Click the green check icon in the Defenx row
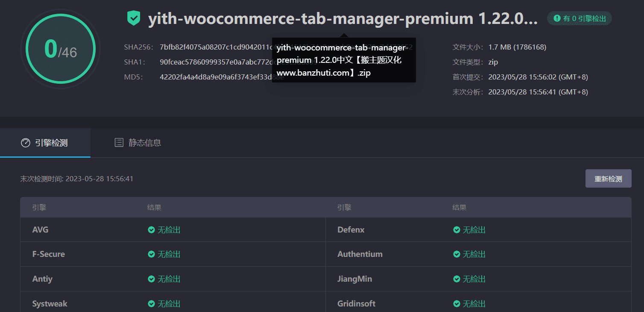This screenshot has width=644, height=312. pyautogui.click(x=457, y=230)
